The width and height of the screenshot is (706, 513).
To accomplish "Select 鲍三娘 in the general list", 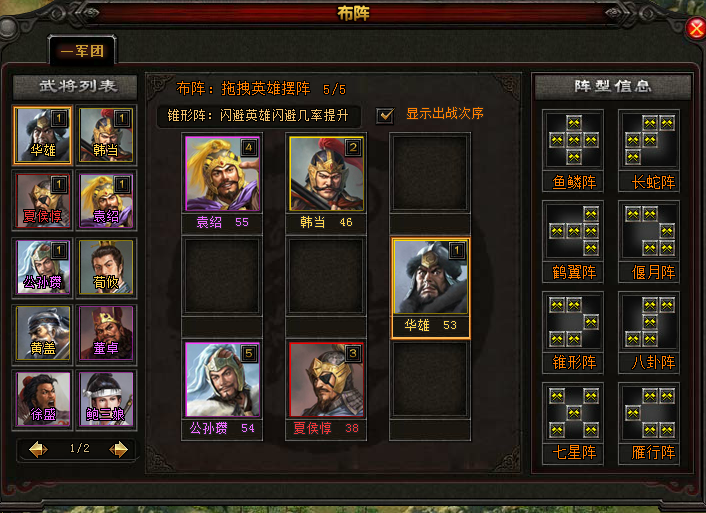I will pos(106,399).
